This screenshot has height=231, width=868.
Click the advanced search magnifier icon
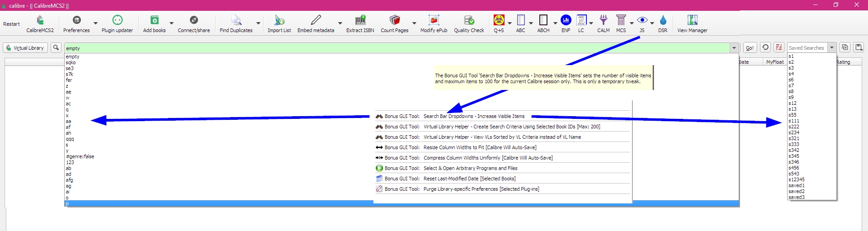click(56, 47)
